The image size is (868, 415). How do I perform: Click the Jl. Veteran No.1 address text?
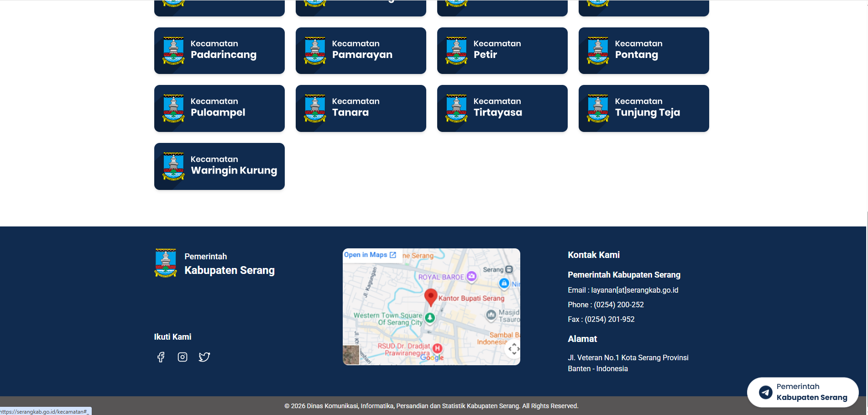pyautogui.click(x=628, y=363)
